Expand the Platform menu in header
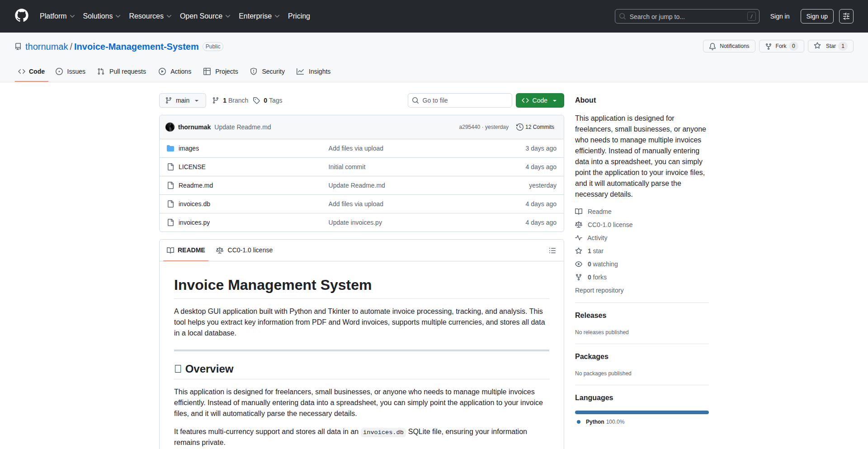868x449 pixels. click(57, 16)
